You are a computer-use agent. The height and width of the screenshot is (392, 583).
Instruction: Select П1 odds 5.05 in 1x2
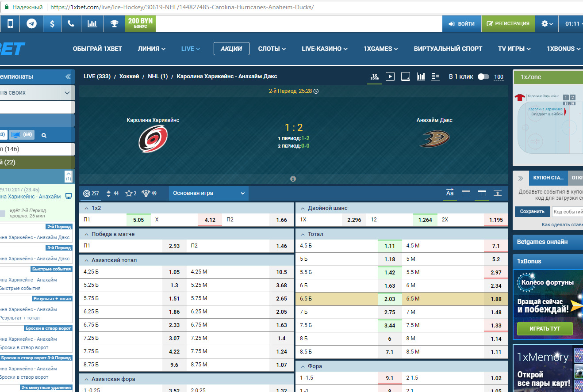pos(138,220)
